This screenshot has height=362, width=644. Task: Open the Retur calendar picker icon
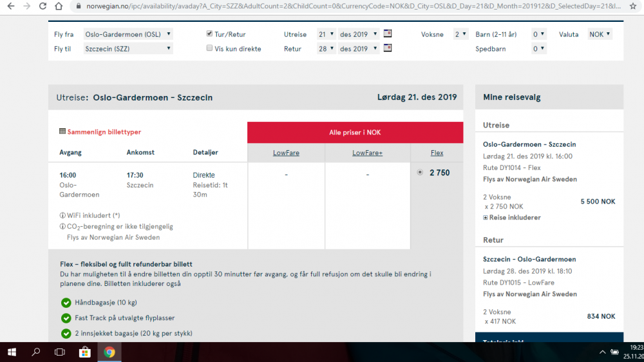pos(387,48)
